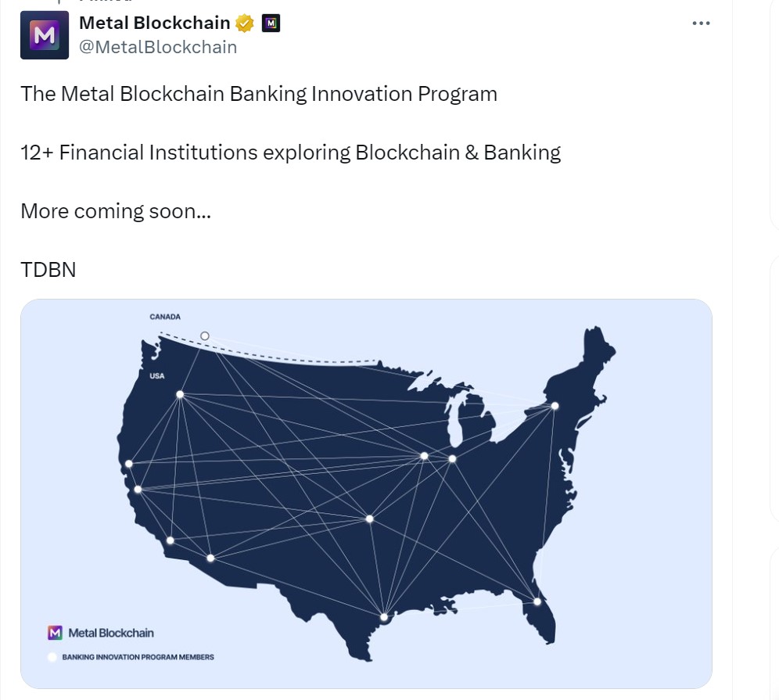This screenshot has width=779, height=700.
Task: Select the Florida member dot on the map
Action: pos(537,601)
